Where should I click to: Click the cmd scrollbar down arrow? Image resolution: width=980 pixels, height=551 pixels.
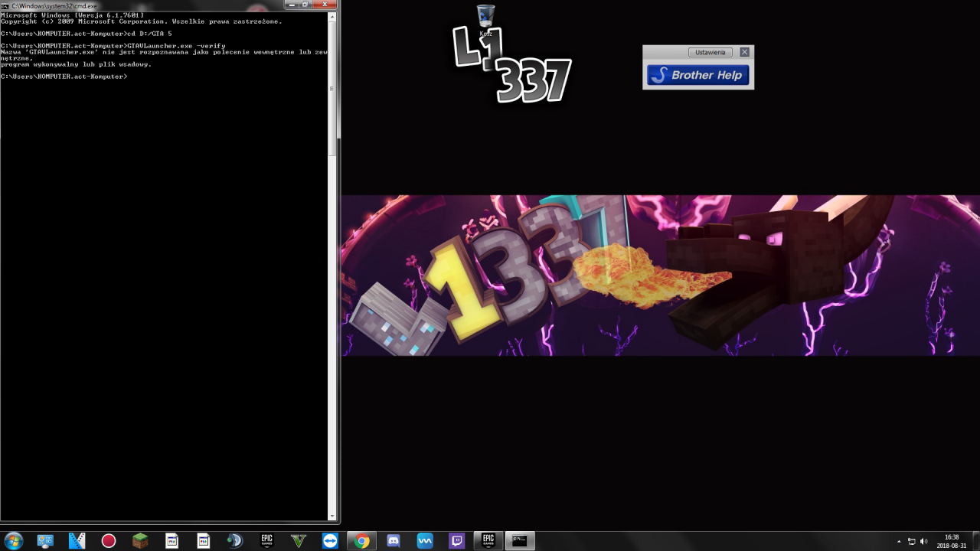(332, 517)
